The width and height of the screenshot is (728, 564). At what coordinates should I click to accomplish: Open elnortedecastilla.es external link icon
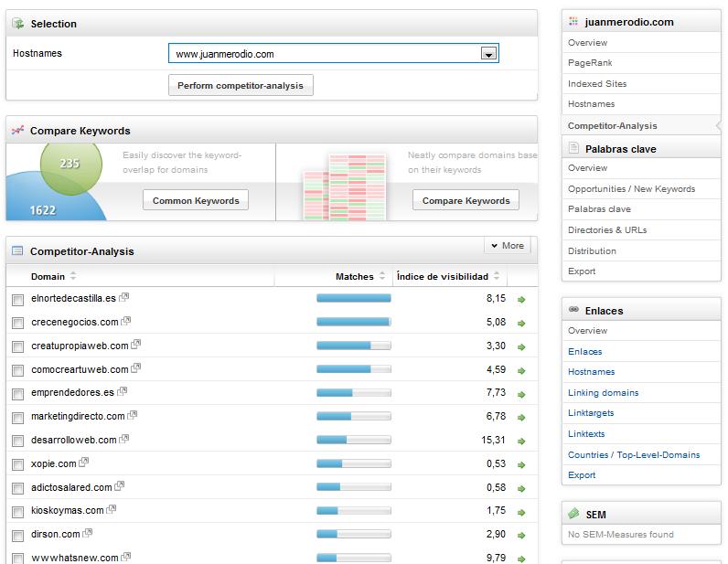click(x=124, y=297)
